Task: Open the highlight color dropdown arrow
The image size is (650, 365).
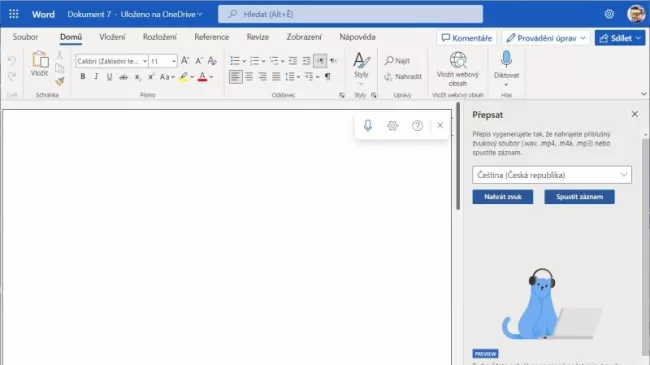Action: tap(192, 77)
